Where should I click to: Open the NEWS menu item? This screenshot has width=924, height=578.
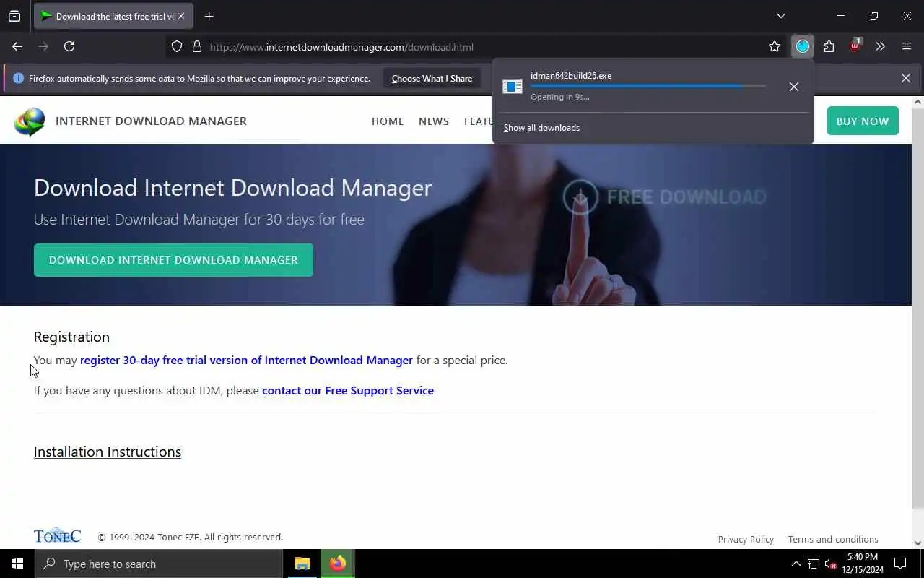(434, 121)
